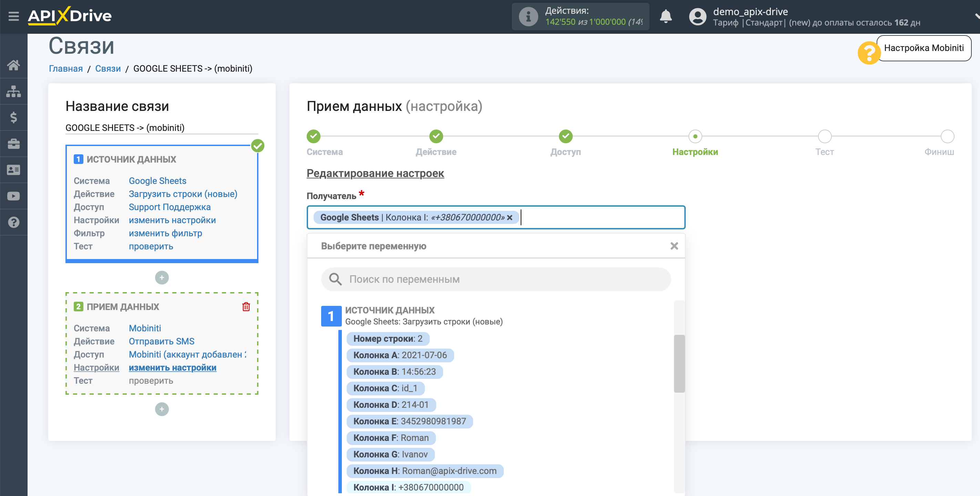The image size is (980, 496).
Task: Go to the Финиш step
Action: [947, 136]
